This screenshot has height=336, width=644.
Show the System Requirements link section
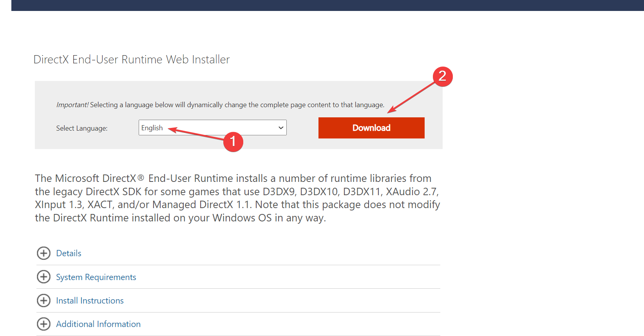pos(96,277)
